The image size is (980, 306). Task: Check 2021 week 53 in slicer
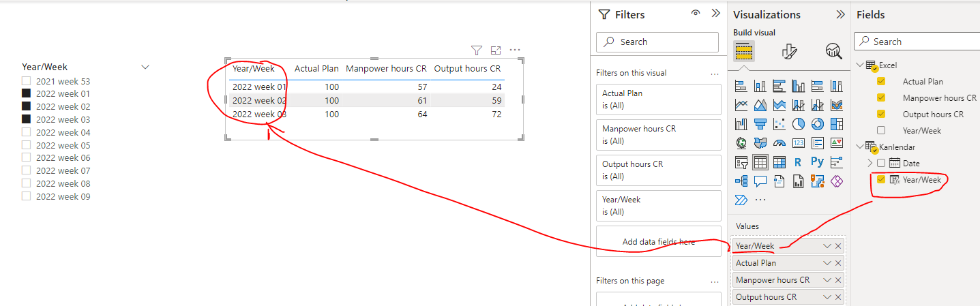coord(27,81)
